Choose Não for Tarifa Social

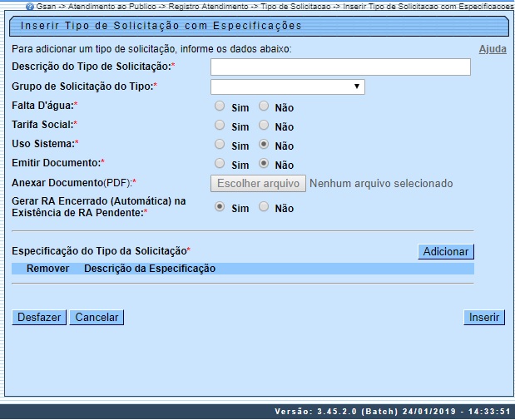pyautogui.click(x=264, y=126)
